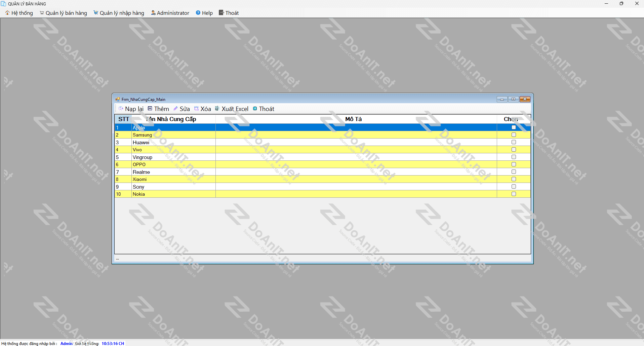Open the Administrator menu
Screen dimensions: 644x346
[170, 13]
